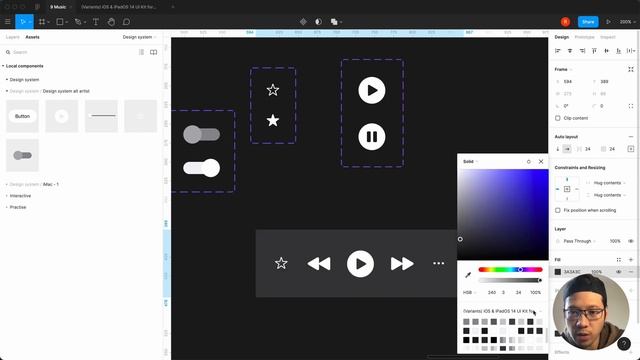The image size is (640, 360).
Task: Select the Hand tool
Action: [111, 22]
